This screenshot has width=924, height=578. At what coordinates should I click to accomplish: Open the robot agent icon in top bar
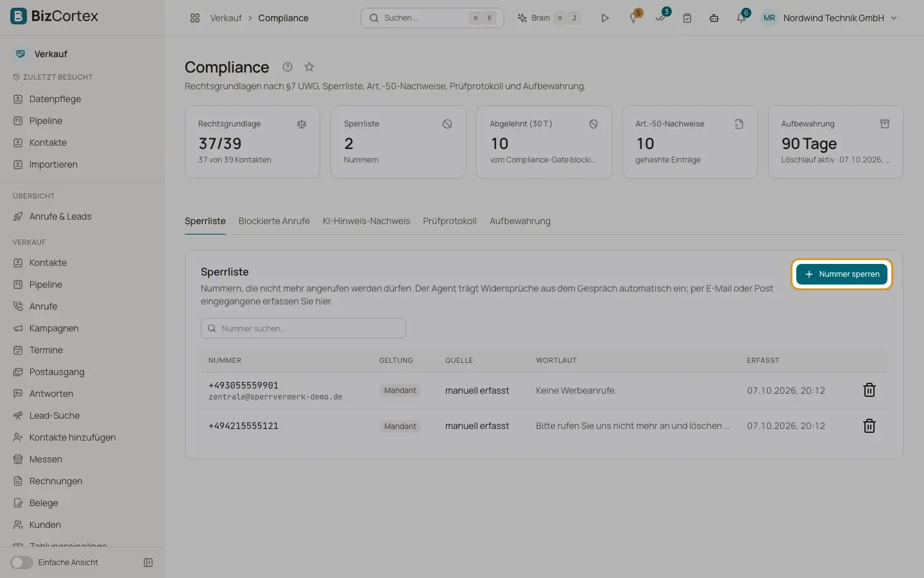coord(714,18)
